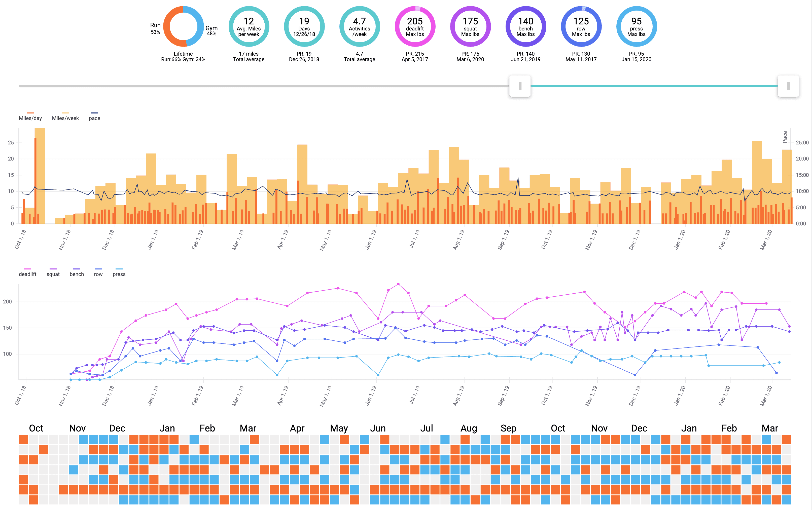This screenshot has height=510, width=812.
Task: Click the 'PR: 140 Jun 21, 2019' text
Action: click(x=526, y=57)
